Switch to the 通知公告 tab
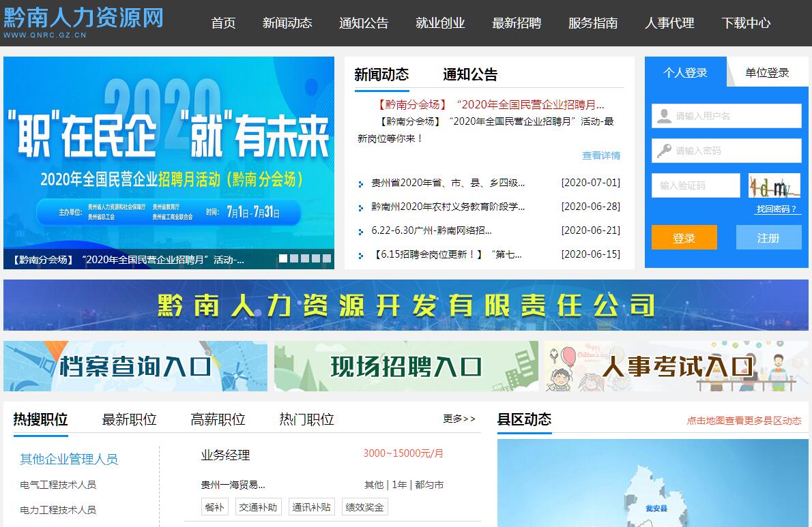Image resolution: width=812 pixels, height=527 pixels. 470,75
